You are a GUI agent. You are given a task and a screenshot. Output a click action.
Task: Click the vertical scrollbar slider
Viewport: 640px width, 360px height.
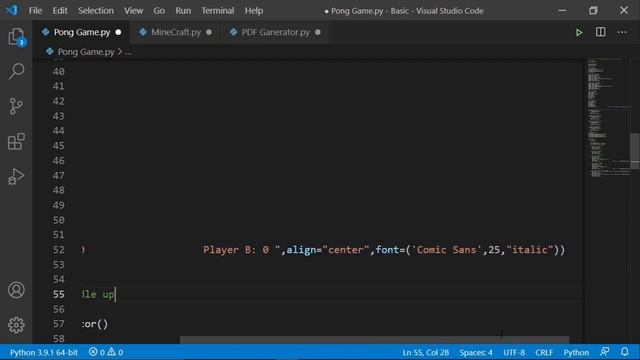point(635,151)
